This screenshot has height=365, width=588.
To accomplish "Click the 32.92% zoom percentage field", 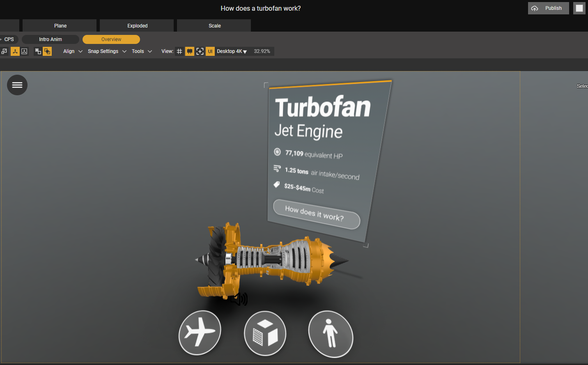I will click(x=262, y=51).
